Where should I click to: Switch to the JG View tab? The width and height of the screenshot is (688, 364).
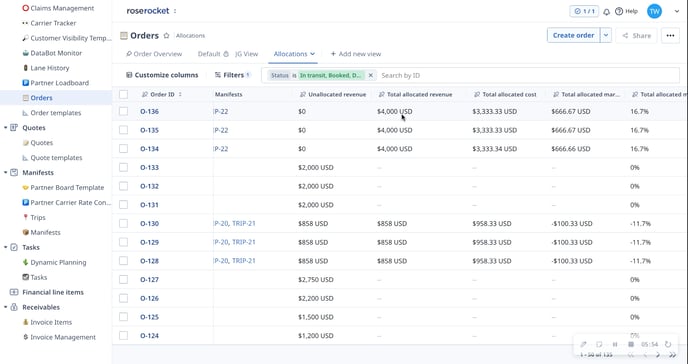(247, 54)
